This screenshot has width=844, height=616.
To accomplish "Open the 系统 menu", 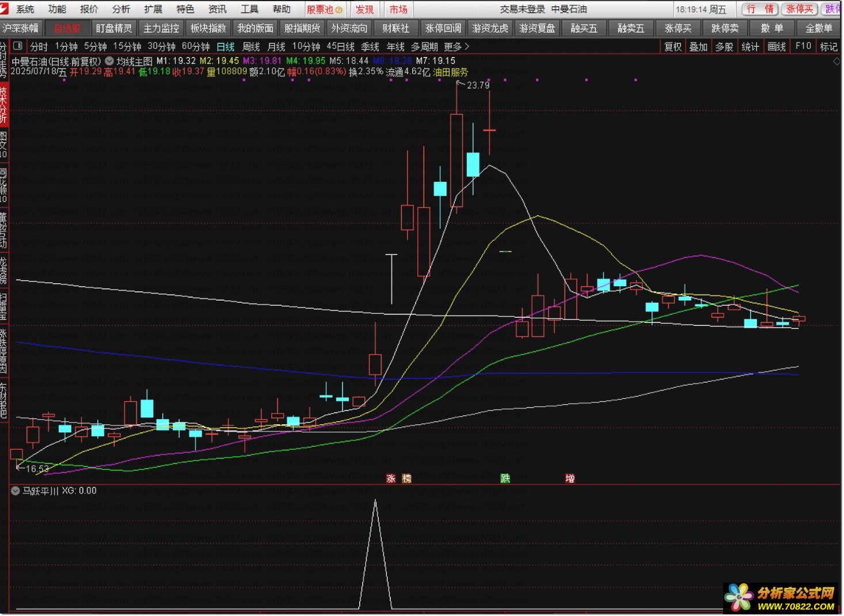I will (x=25, y=9).
